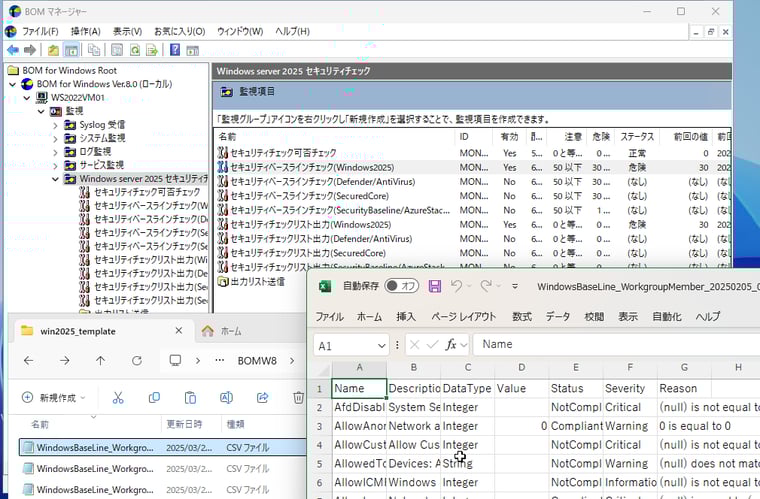Click the delete trash icon in File Explorer
Image resolution: width=760 pixels, height=499 pixels.
click(298, 397)
